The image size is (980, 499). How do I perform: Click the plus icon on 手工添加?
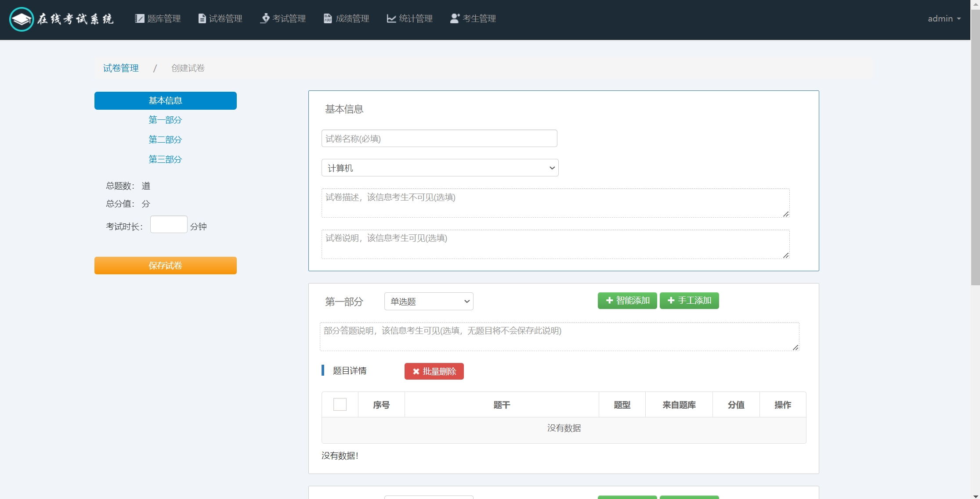coord(671,300)
